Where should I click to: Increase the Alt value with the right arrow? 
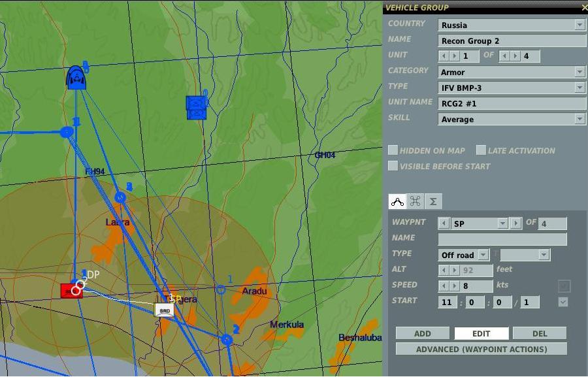454,270
